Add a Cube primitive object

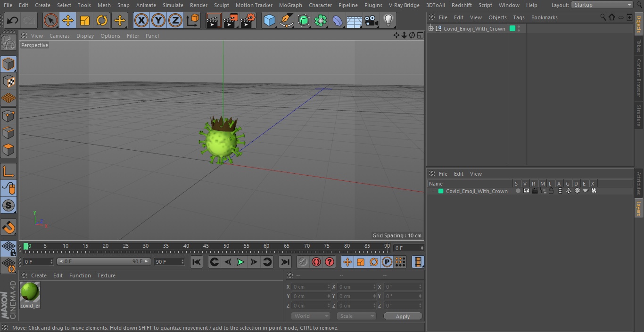pyautogui.click(x=269, y=21)
